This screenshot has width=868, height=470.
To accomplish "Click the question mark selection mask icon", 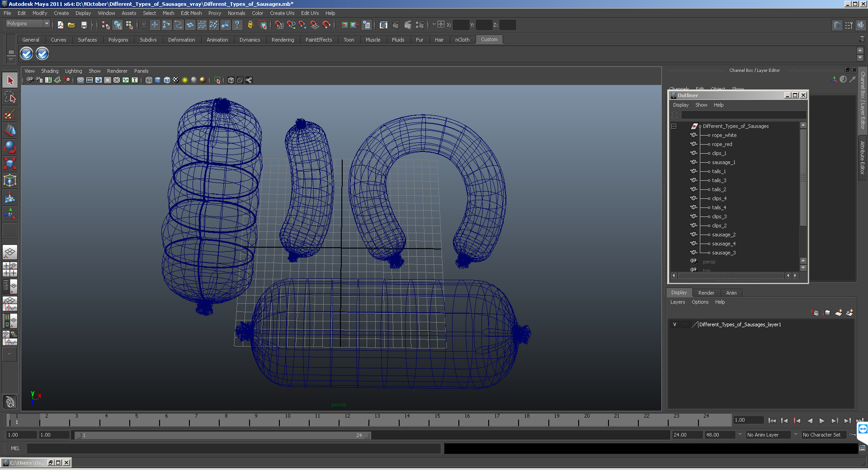I will pyautogui.click(x=237, y=25).
